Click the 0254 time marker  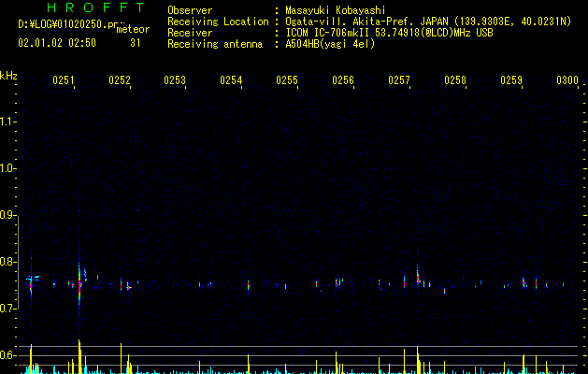click(x=231, y=79)
